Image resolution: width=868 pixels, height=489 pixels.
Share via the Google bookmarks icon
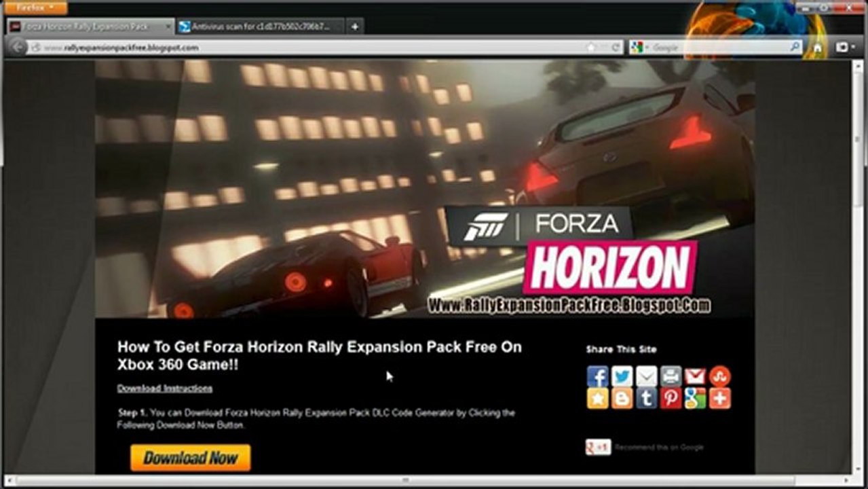point(695,399)
